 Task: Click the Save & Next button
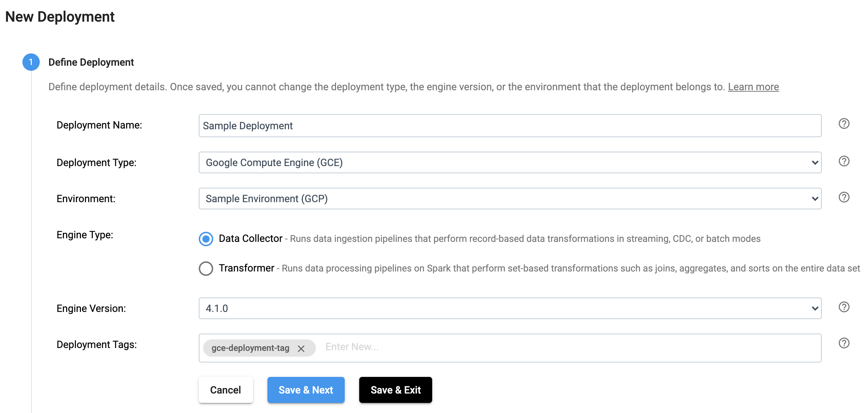click(x=306, y=390)
